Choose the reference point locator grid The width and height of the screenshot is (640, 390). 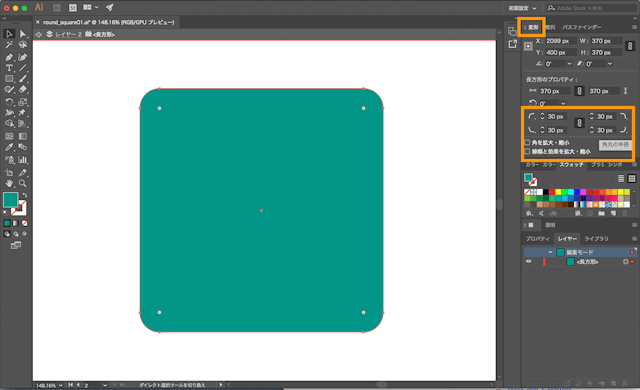pos(528,47)
